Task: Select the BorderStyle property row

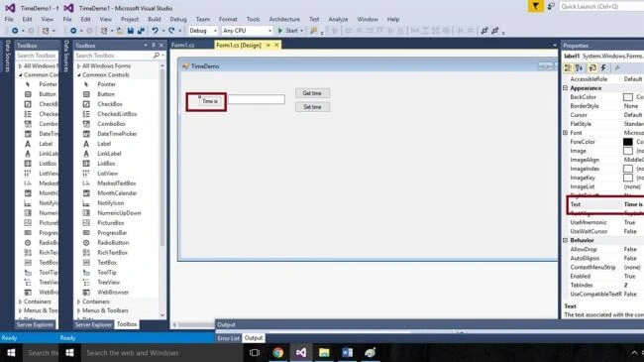Action: click(603, 106)
